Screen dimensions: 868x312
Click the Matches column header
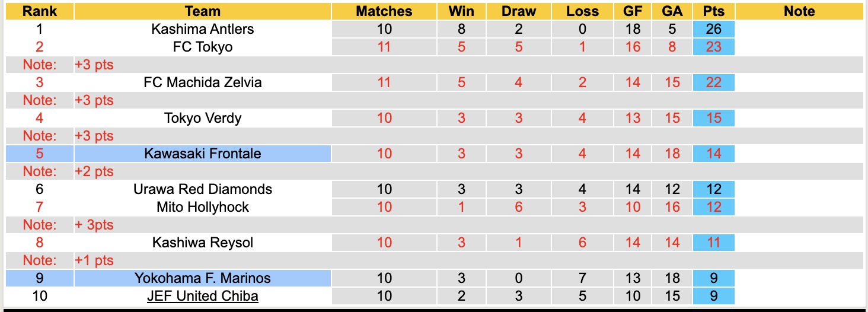(x=384, y=11)
